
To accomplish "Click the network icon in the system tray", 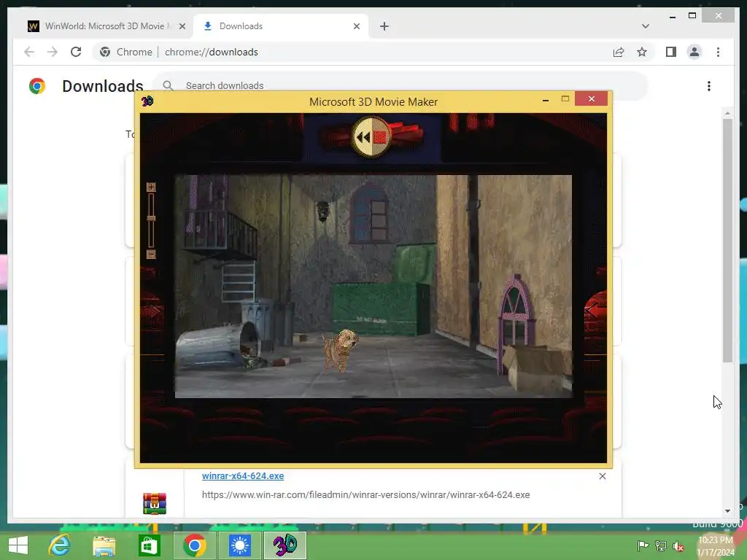I will click(x=661, y=545).
